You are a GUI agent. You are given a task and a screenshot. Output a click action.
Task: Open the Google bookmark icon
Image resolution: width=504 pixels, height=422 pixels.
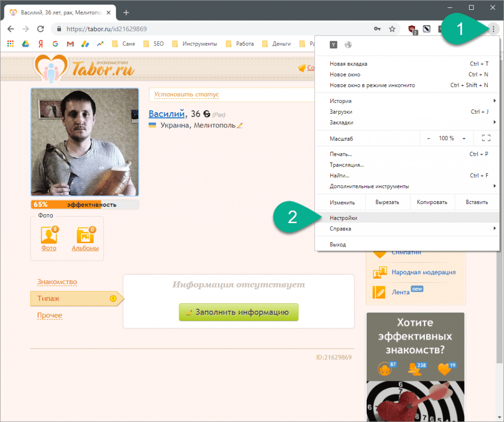pyautogui.click(x=55, y=44)
